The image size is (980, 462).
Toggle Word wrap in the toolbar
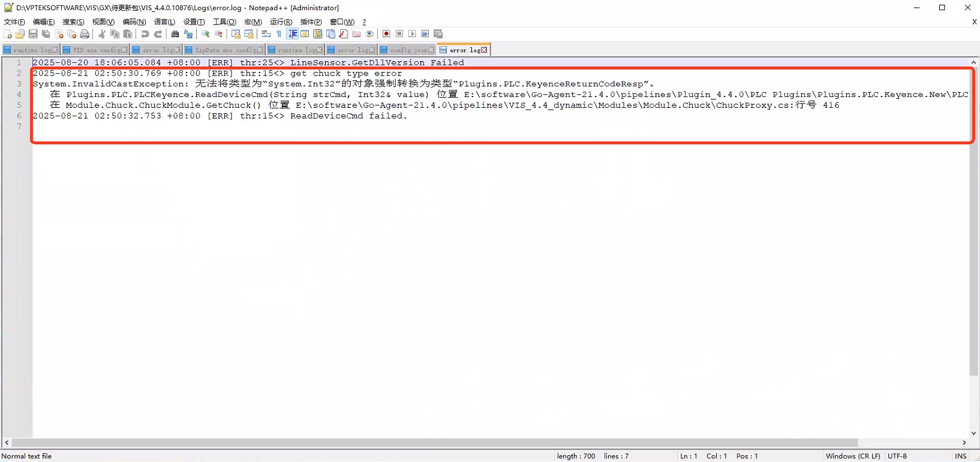point(266,34)
